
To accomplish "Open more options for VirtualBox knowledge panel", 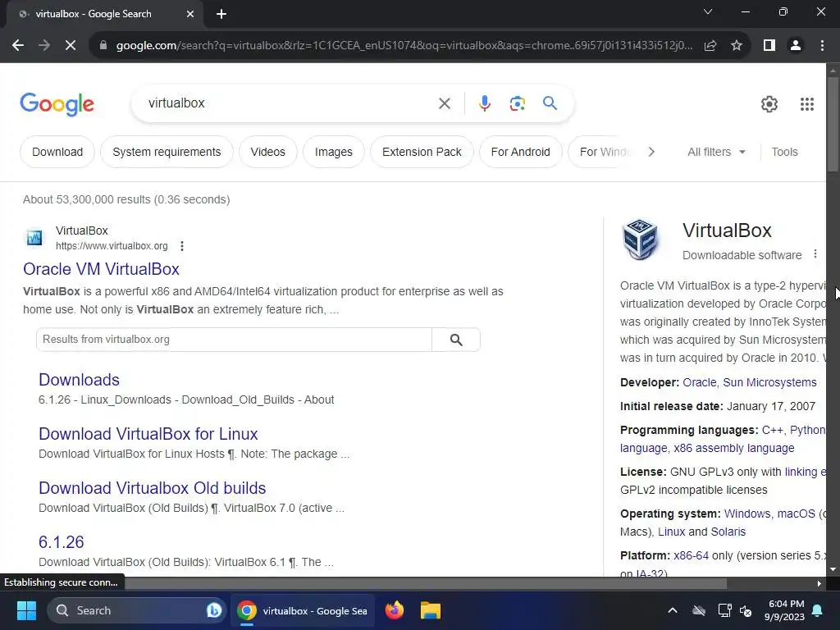I will pyautogui.click(x=815, y=254).
